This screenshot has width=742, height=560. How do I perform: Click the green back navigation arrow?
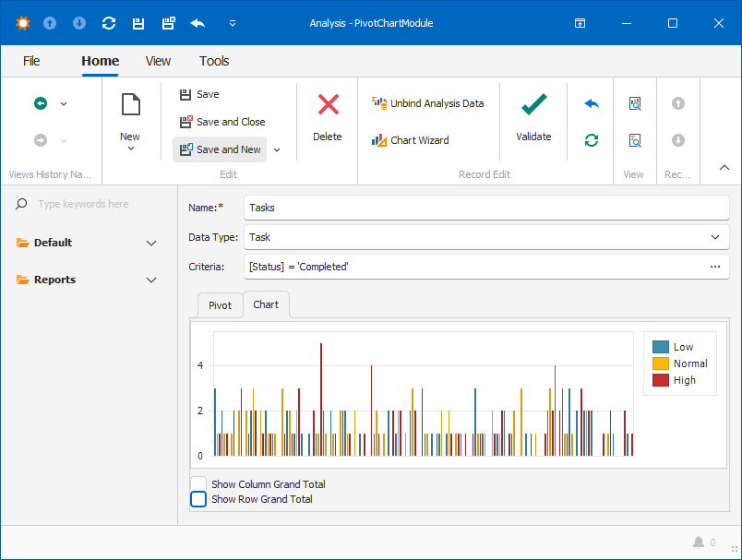[x=41, y=103]
